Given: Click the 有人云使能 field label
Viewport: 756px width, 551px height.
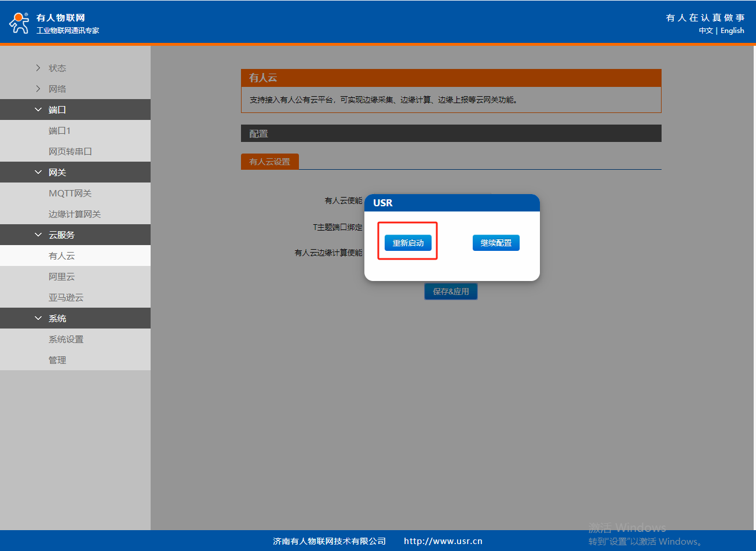Looking at the screenshot, I should 344,200.
